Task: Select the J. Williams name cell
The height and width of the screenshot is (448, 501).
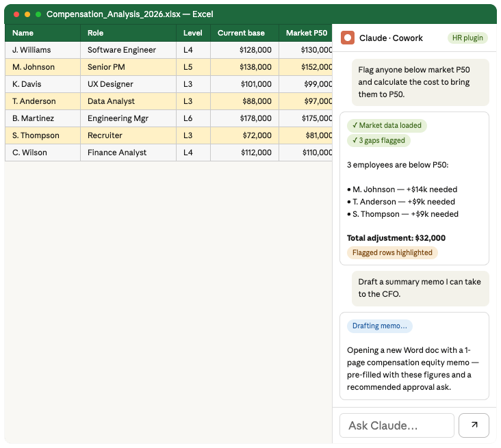Action: 42,50
